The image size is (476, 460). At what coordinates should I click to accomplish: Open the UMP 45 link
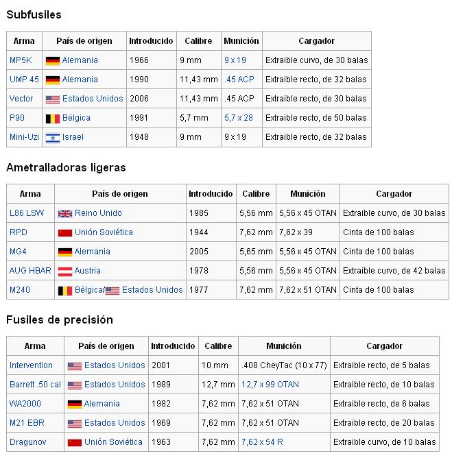(x=24, y=80)
